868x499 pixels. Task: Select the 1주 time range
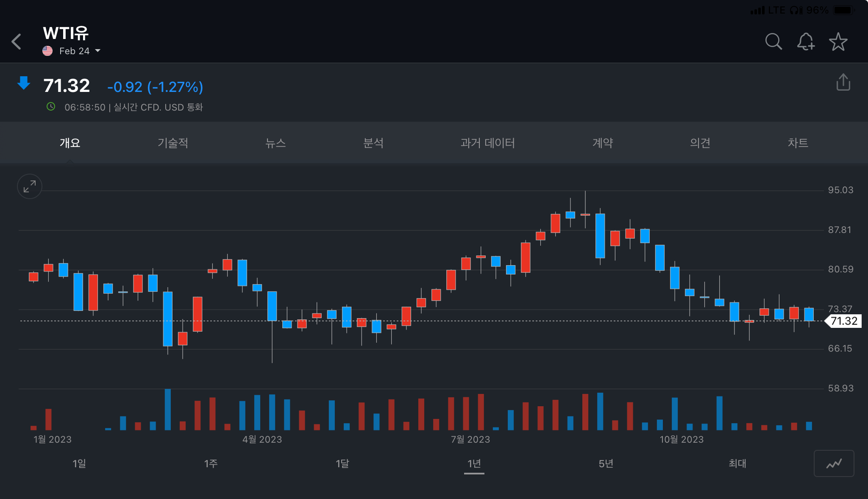[x=211, y=463]
